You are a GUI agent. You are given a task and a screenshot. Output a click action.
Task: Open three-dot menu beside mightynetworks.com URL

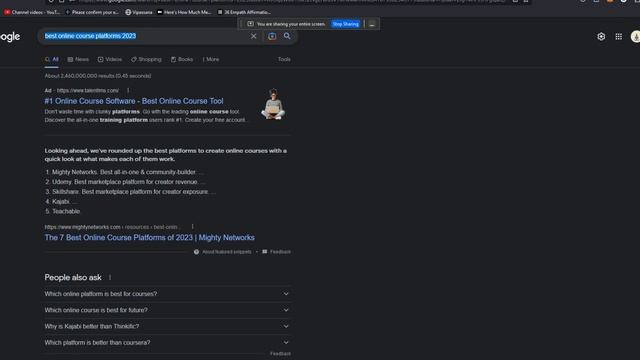click(x=193, y=227)
